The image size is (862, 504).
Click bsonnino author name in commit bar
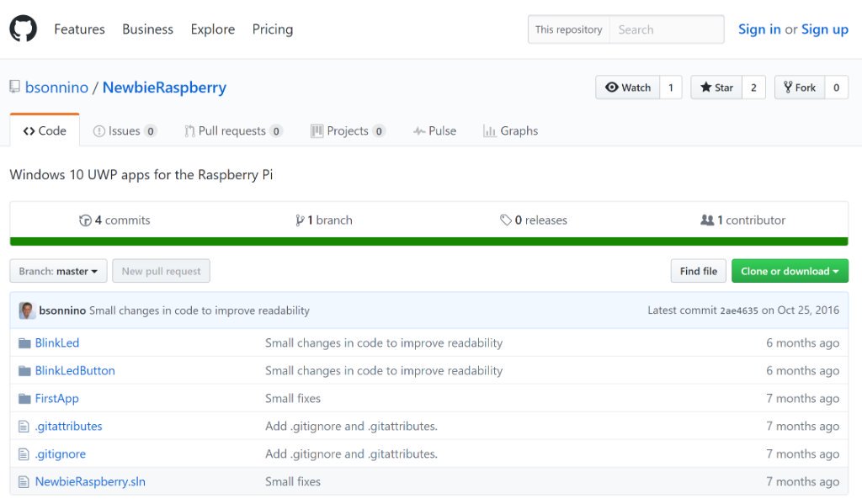(62, 310)
